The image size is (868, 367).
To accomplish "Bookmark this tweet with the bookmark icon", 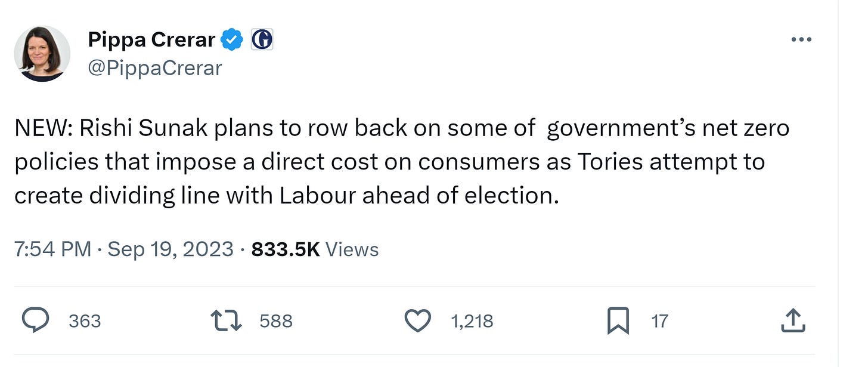I will click(618, 322).
